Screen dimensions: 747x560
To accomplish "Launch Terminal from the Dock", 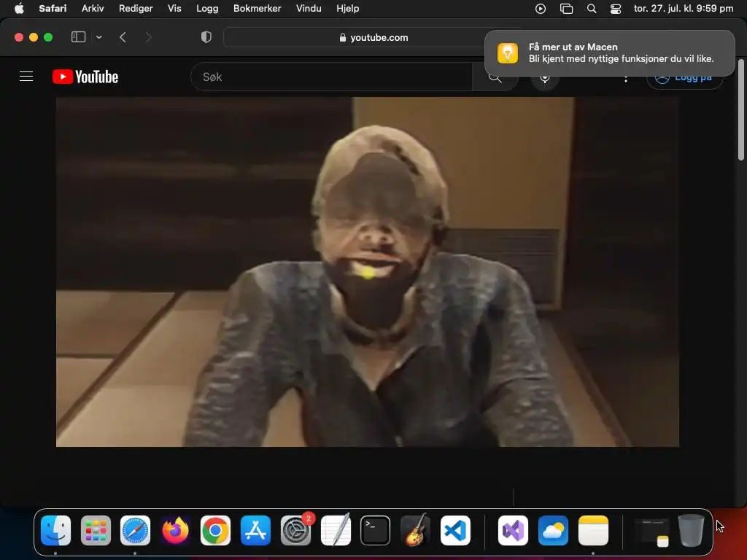I will [x=376, y=530].
